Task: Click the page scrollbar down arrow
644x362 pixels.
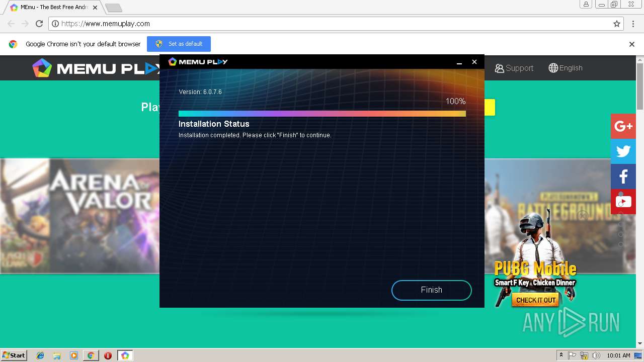Action: click(640, 344)
